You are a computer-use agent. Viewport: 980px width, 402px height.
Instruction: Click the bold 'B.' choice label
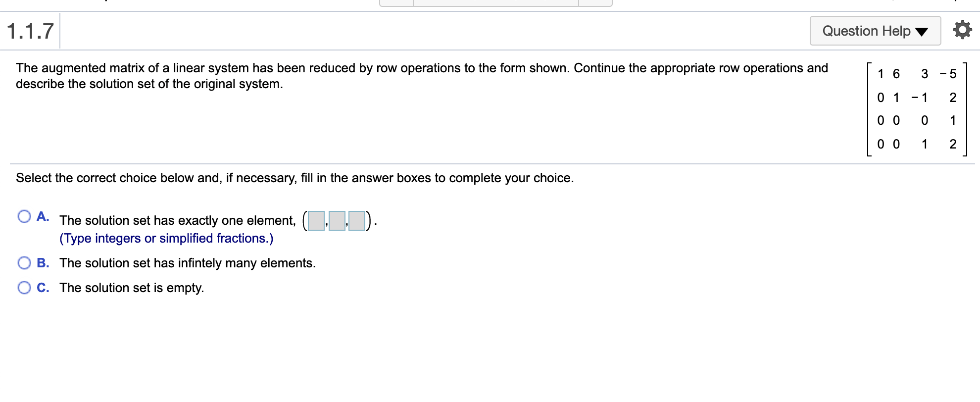pyautogui.click(x=43, y=263)
